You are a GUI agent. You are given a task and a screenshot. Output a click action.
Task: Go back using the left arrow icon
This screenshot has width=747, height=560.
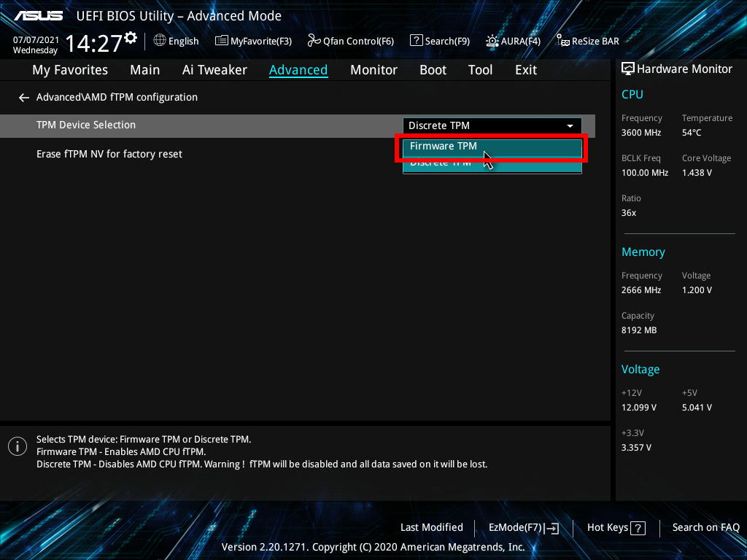[x=24, y=98]
